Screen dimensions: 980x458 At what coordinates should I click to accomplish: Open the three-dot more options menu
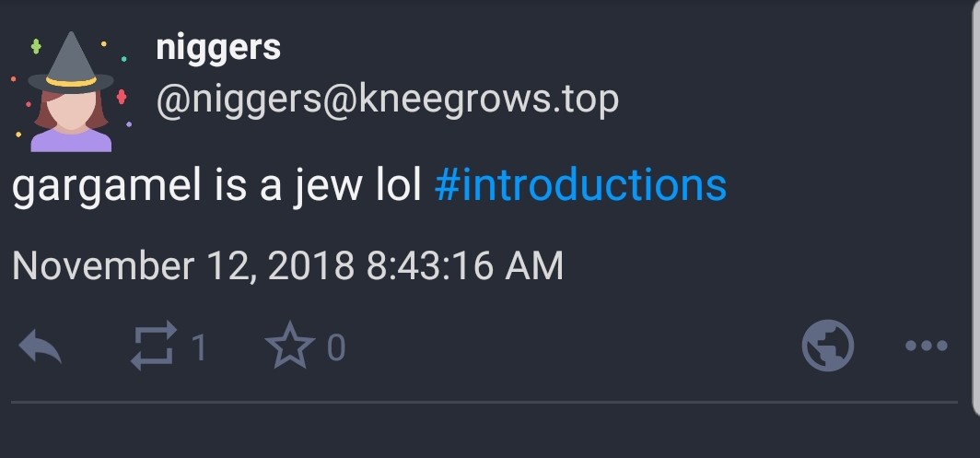click(x=927, y=346)
